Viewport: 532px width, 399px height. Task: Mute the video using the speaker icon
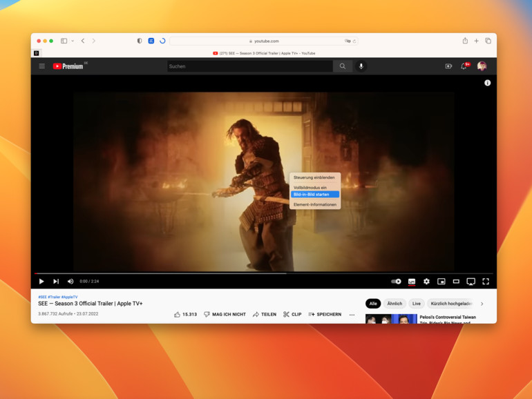pyautogui.click(x=70, y=282)
